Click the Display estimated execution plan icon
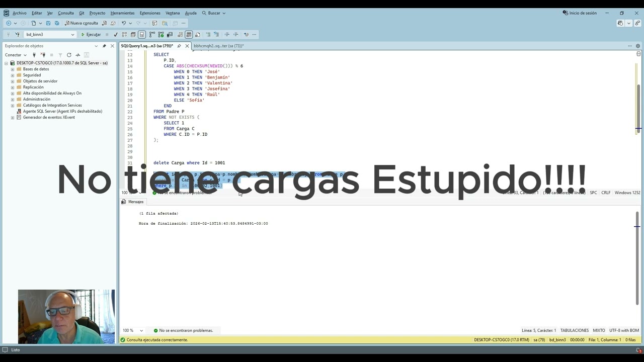 pyautogui.click(x=124, y=35)
